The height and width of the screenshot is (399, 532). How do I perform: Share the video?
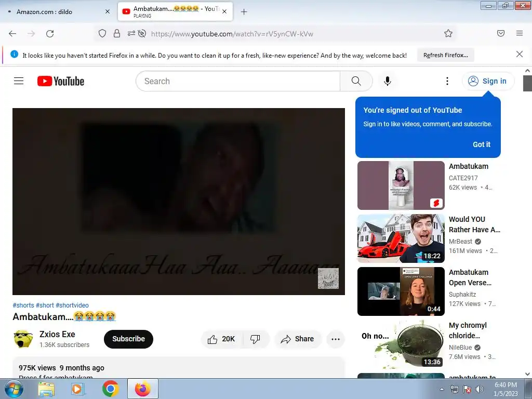click(298, 339)
